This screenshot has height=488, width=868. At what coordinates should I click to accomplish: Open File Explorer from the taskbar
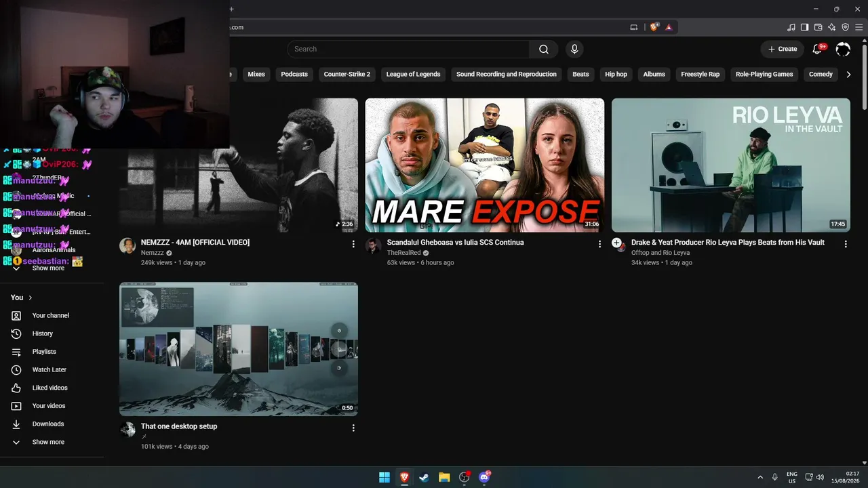[x=444, y=477]
